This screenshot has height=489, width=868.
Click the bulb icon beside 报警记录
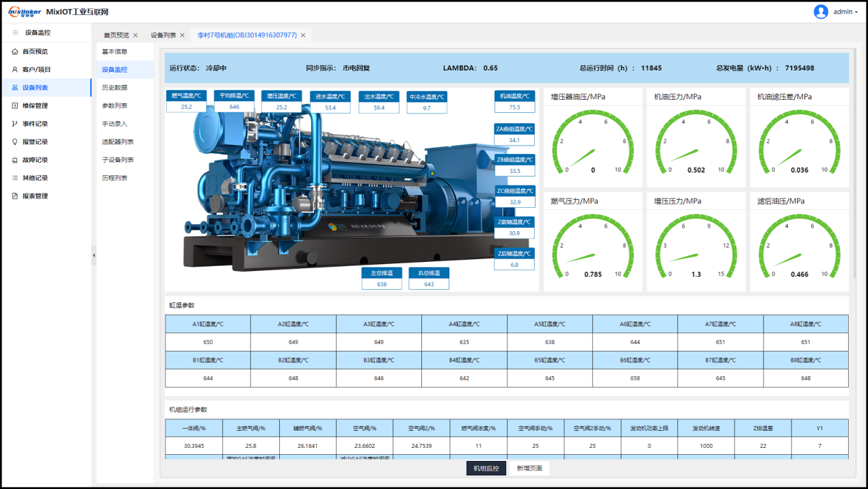[x=15, y=142]
